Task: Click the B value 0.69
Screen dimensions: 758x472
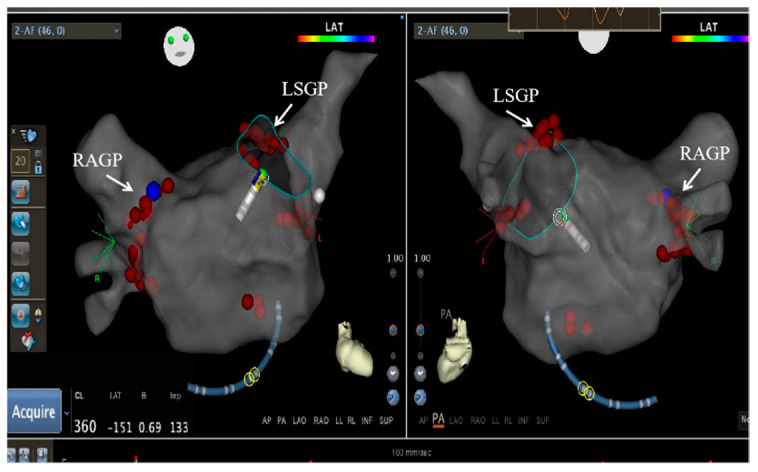Action: [150, 428]
